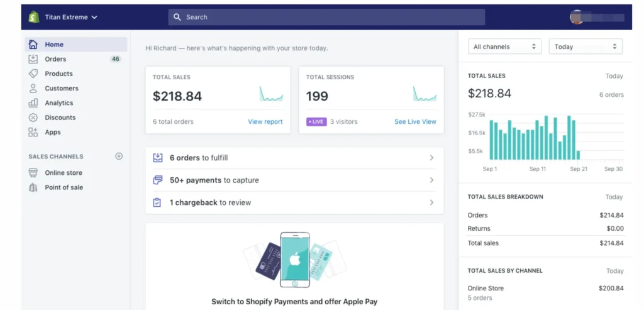This screenshot has height=310, width=644.
Task: Open the Today date range dropdown
Action: pyautogui.click(x=586, y=47)
